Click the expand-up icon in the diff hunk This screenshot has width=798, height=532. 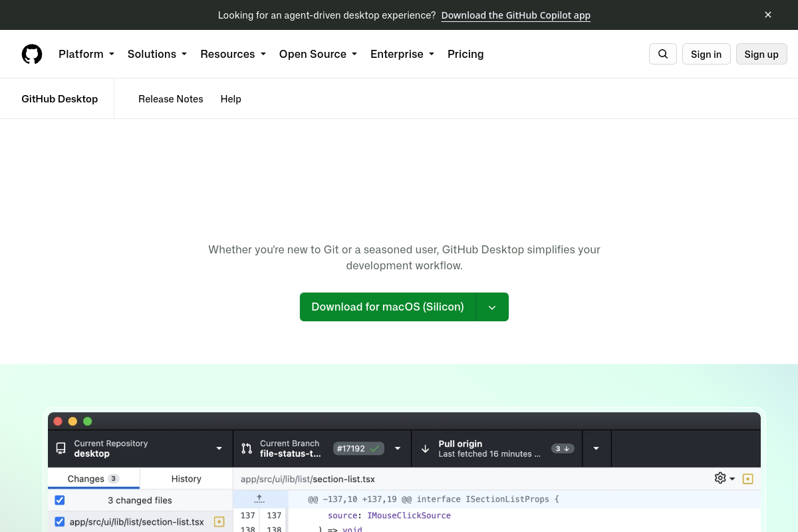coord(259,499)
